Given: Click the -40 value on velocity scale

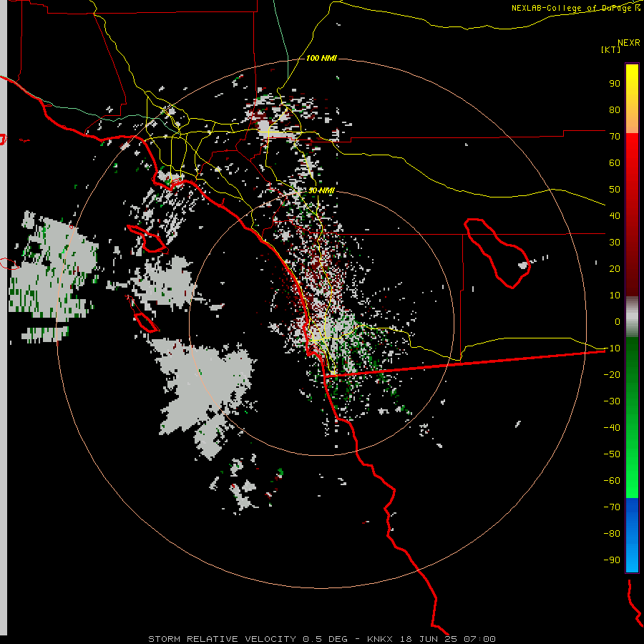Looking at the screenshot, I should pos(612,428).
